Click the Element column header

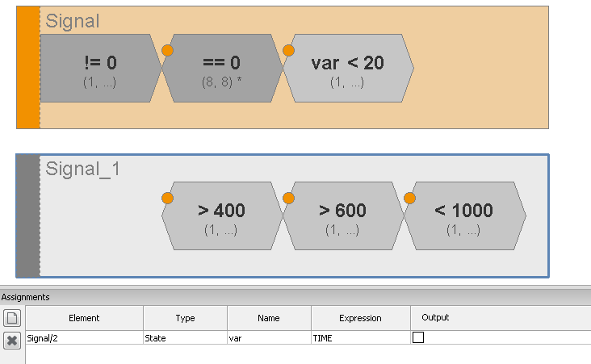pos(84,318)
